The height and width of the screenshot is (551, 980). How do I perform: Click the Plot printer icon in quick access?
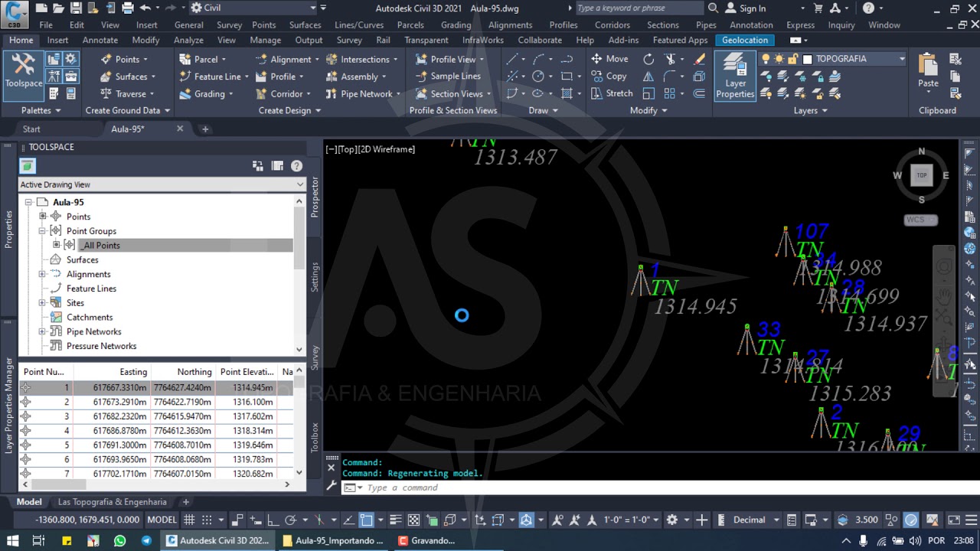(x=127, y=8)
